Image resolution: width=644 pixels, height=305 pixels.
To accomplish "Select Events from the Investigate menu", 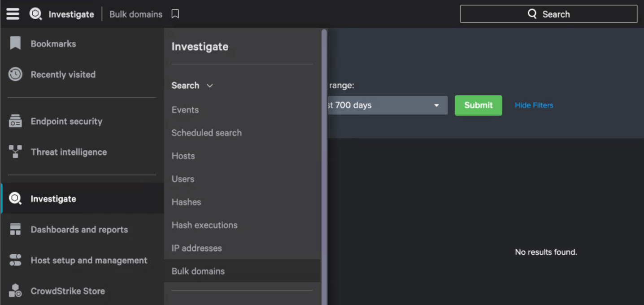I will [x=185, y=109].
